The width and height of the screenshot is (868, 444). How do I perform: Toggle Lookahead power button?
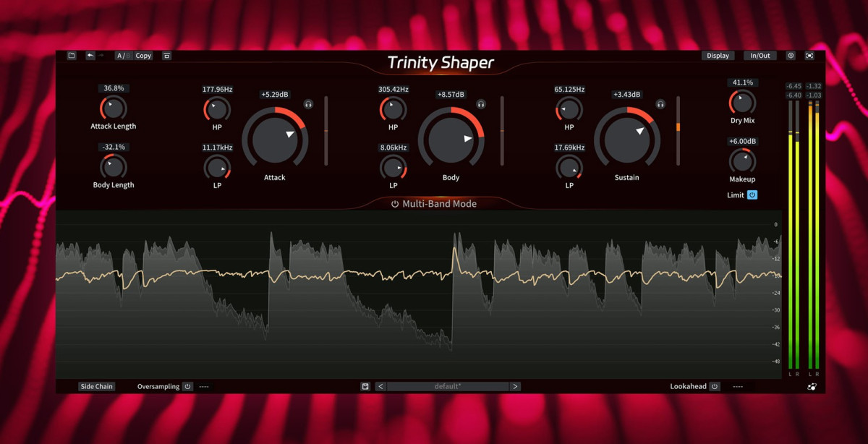point(715,386)
